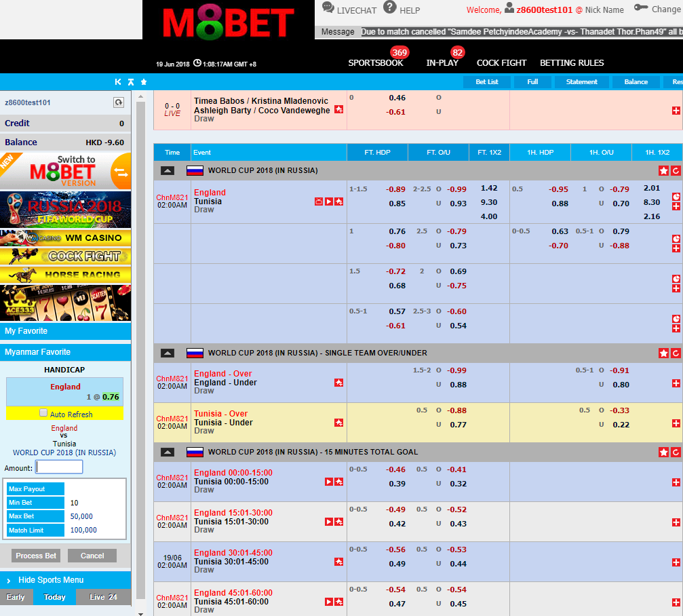Add Tunisia - Over row to favorites
This screenshot has height=616, width=683.
click(339, 423)
